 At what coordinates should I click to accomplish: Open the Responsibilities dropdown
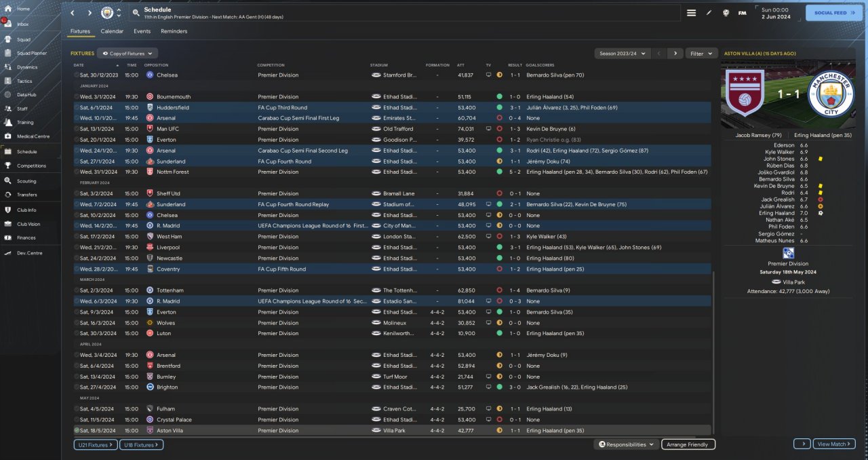[x=627, y=444]
